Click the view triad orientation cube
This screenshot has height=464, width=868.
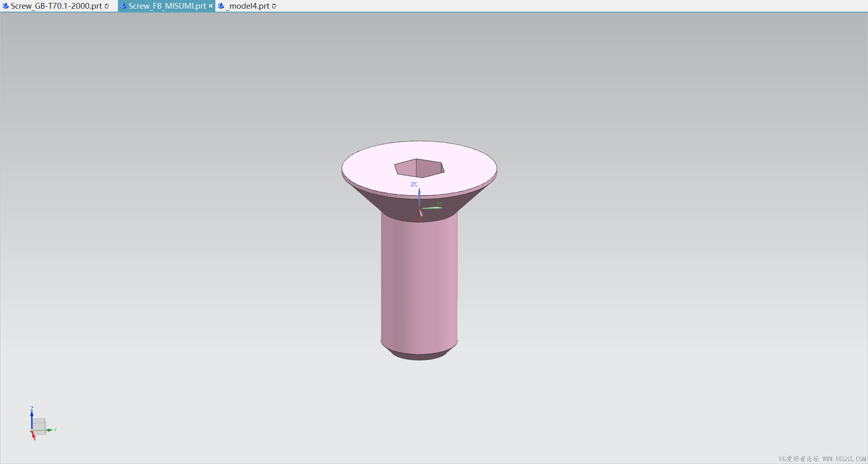click(x=39, y=426)
